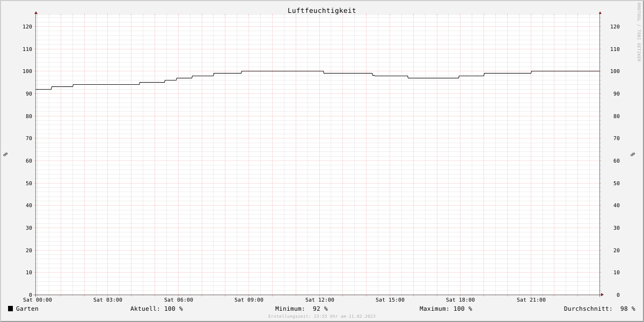Click the 10 label on the left axis
The image size is (644, 322).
(x=29, y=273)
